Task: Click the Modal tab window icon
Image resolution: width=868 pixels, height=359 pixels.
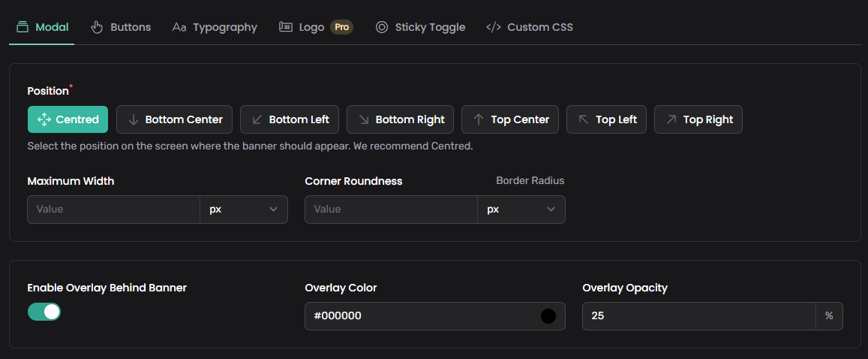Action: 22,27
